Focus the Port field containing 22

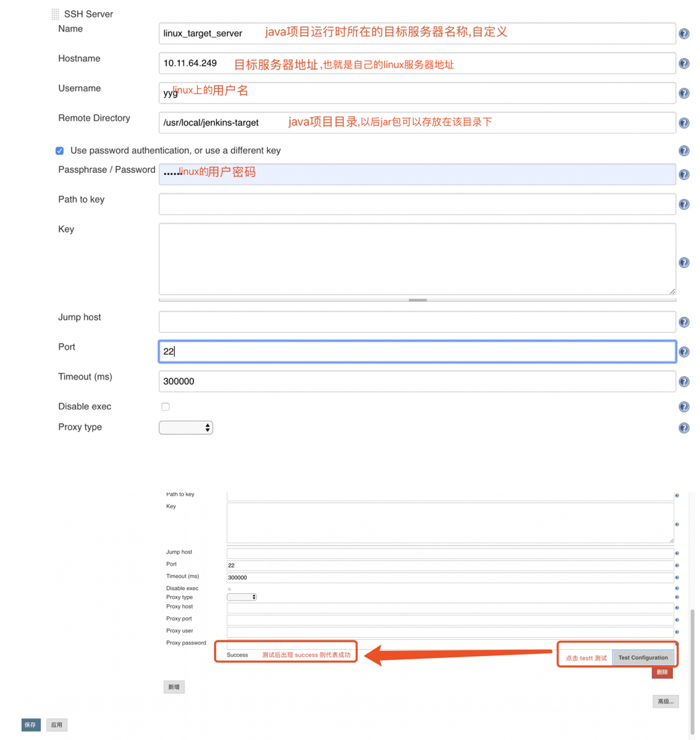[417, 352]
